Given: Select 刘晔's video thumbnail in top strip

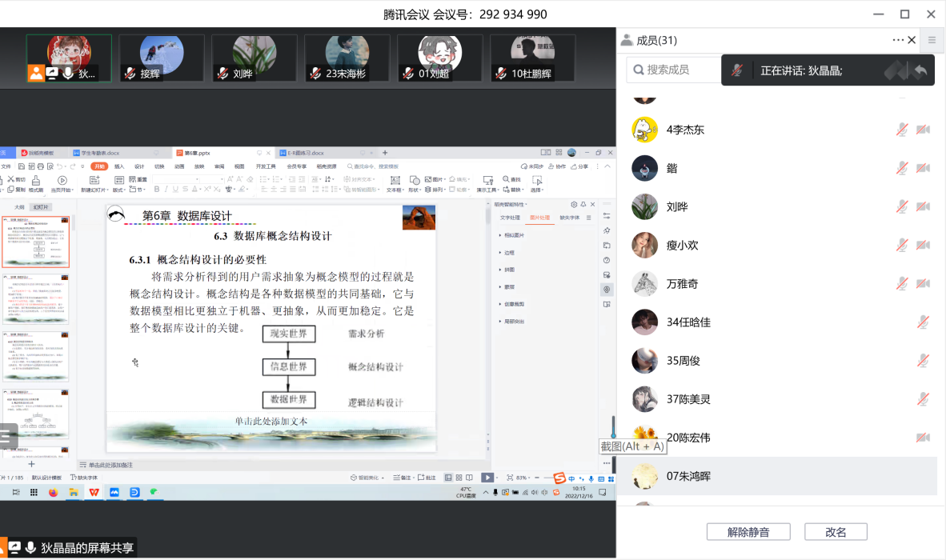Looking at the screenshot, I should pos(254,58).
